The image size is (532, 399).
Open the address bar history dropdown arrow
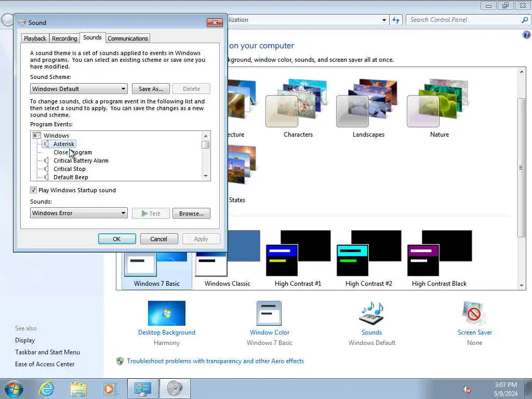[x=384, y=20]
